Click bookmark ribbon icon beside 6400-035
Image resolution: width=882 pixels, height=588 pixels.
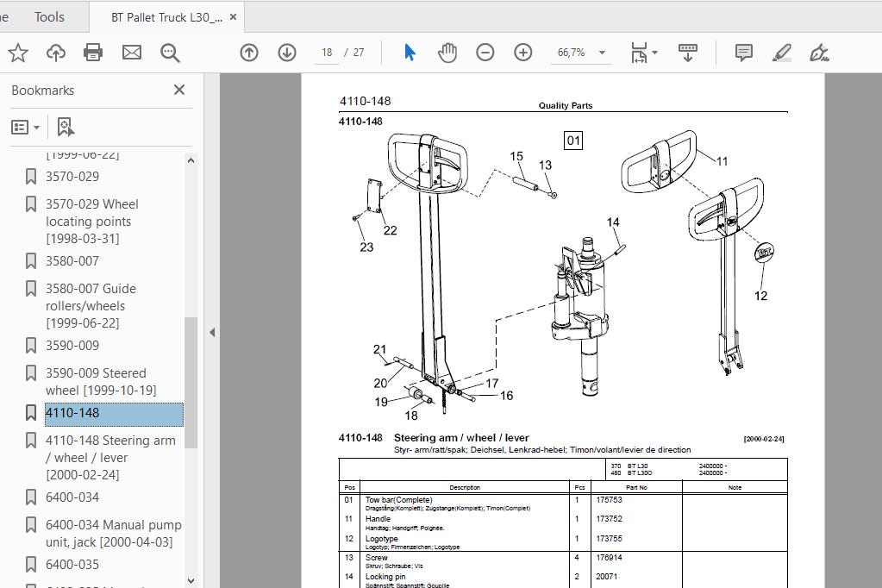(31, 565)
